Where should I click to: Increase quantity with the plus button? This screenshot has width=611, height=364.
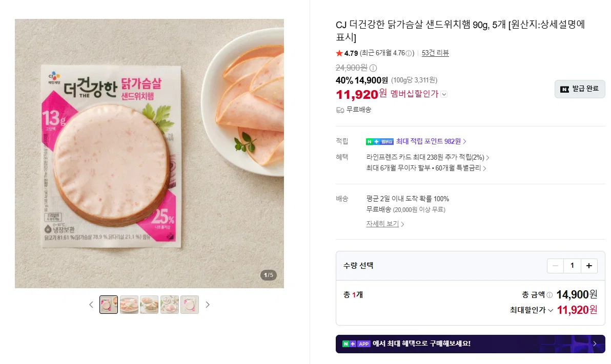(589, 266)
